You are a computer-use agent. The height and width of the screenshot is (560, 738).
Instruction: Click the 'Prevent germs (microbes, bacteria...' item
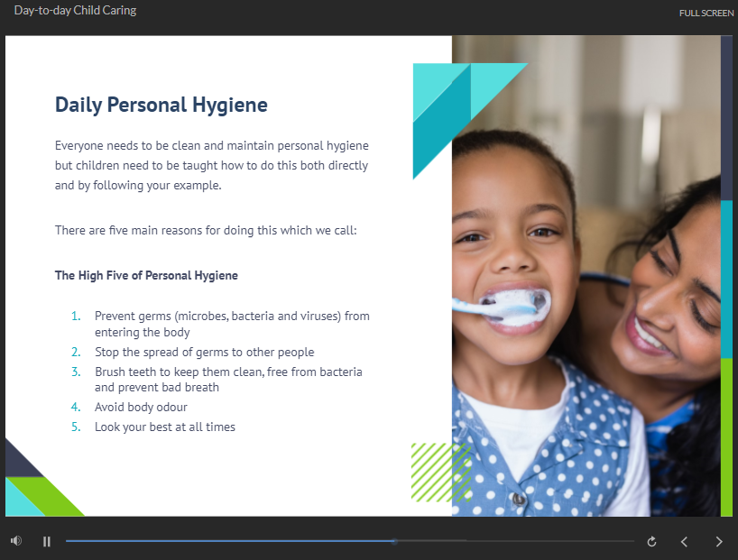click(x=232, y=324)
